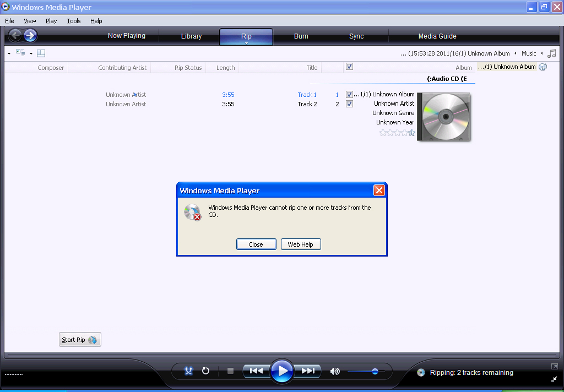
Task: Click the Audio CD (E:) group header
Action: pyautogui.click(x=447, y=79)
